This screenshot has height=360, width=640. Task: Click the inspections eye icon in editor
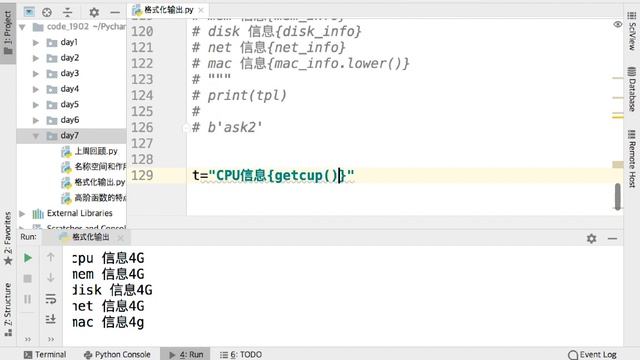(618, 24)
